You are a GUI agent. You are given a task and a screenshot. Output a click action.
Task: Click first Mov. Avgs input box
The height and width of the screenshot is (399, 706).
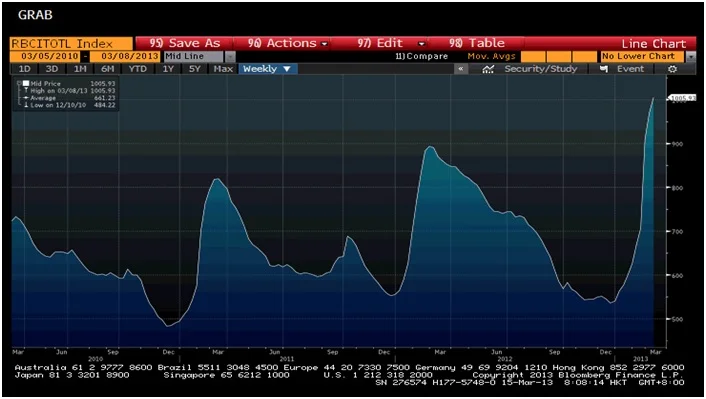click(533, 56)
